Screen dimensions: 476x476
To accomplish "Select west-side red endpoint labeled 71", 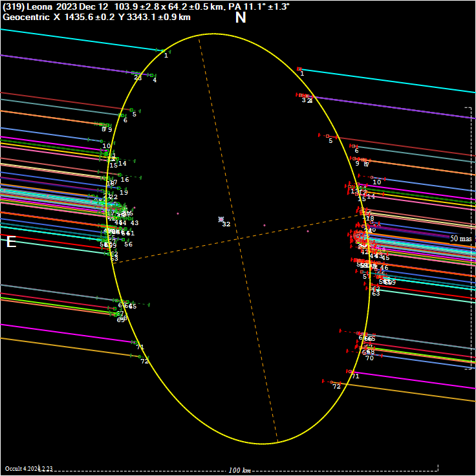I will click(350, 372).
